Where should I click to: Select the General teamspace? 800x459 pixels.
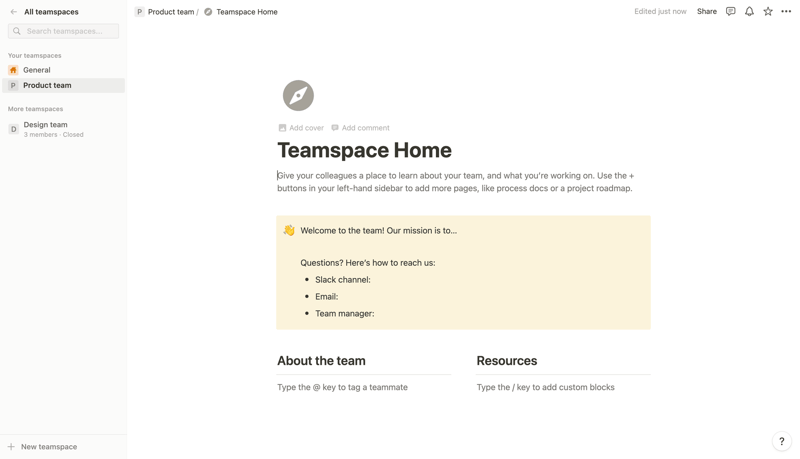[x=64, y=70]
